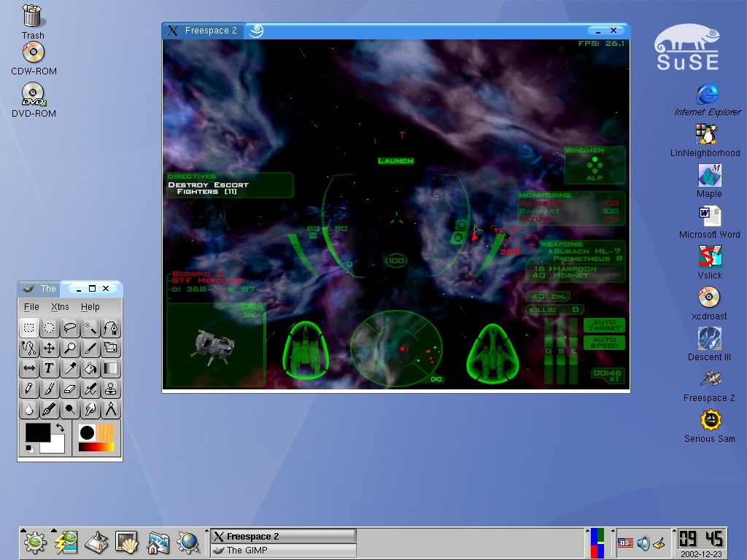The height and width of the screenshot is (560, 747).
Task: Select the Airbrush tool
Action: [90, 389]
